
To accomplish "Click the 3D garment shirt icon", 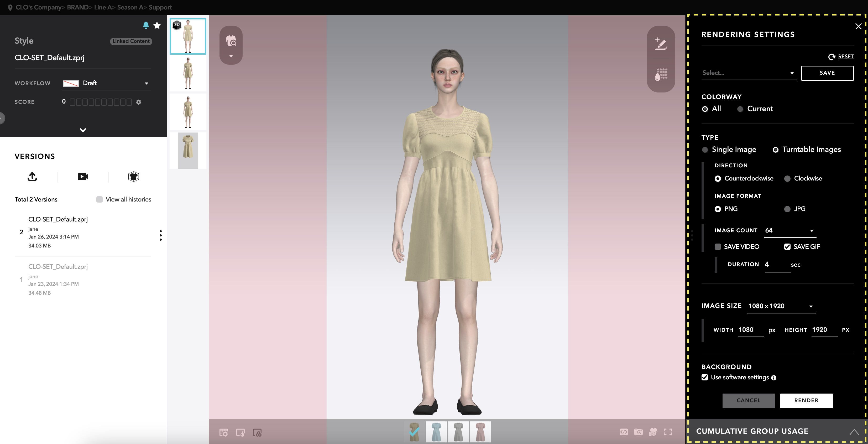I will 133,176.
